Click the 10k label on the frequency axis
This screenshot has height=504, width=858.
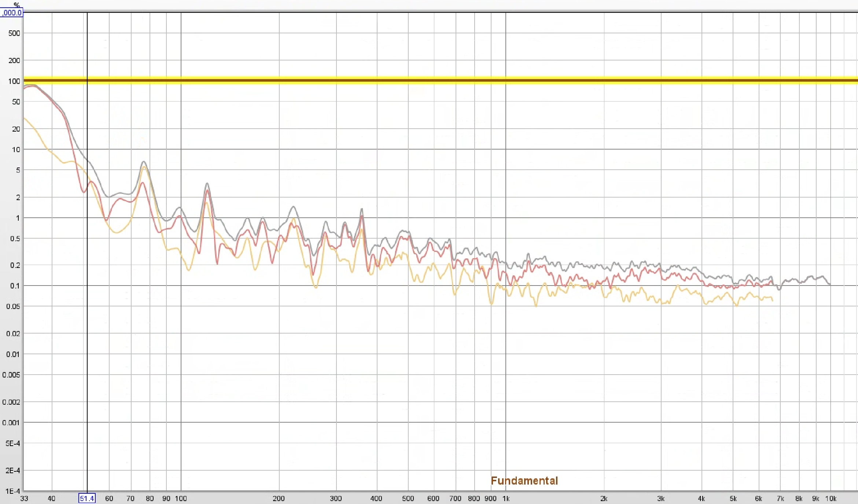831,499
